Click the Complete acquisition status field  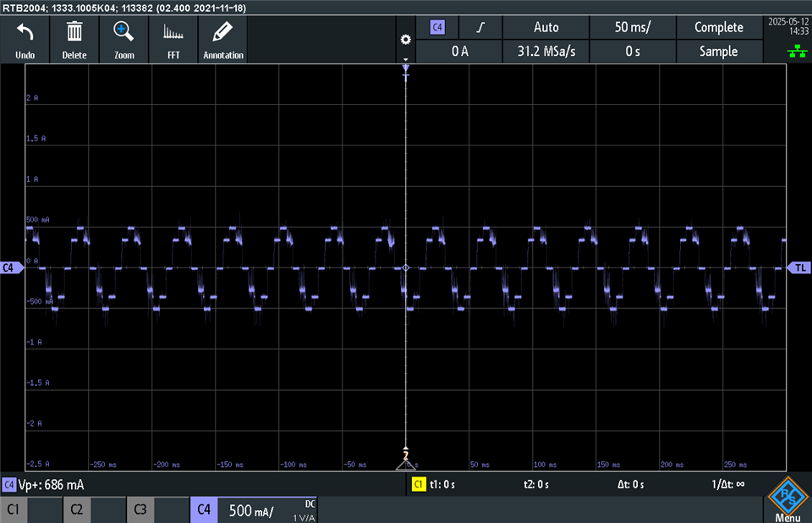pos(719,27)
